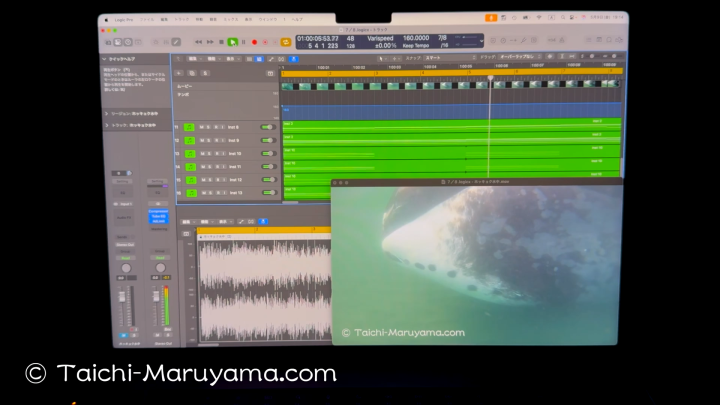Open the Help menu in menu bar
The width and height of the screenshot is (720, 405).
(297, 19)
